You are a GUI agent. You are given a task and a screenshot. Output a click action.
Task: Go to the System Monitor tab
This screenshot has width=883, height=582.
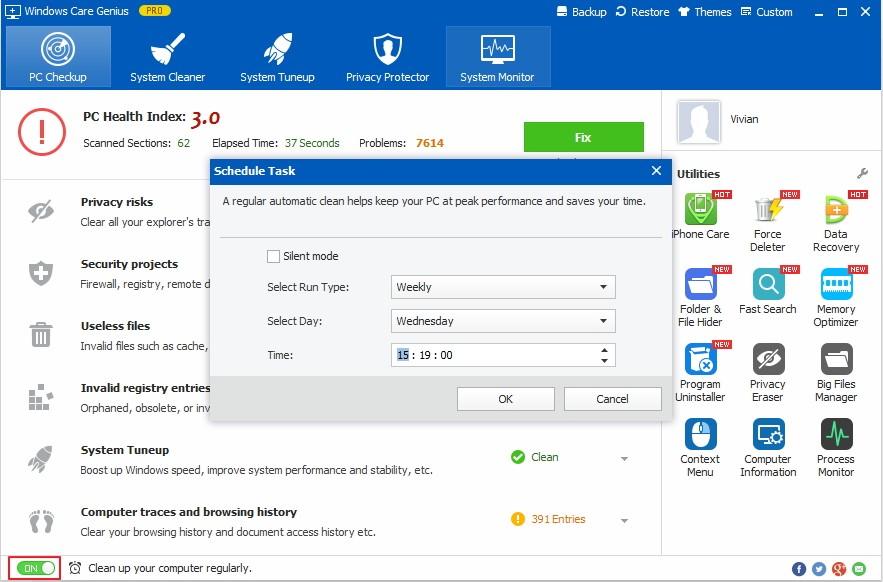pyautogui.click(x=498, y=56)
